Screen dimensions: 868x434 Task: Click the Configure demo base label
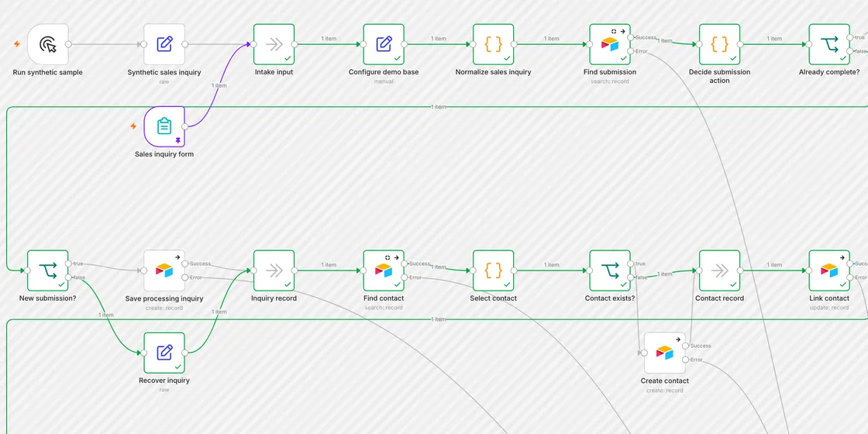(x=384, y=72)
